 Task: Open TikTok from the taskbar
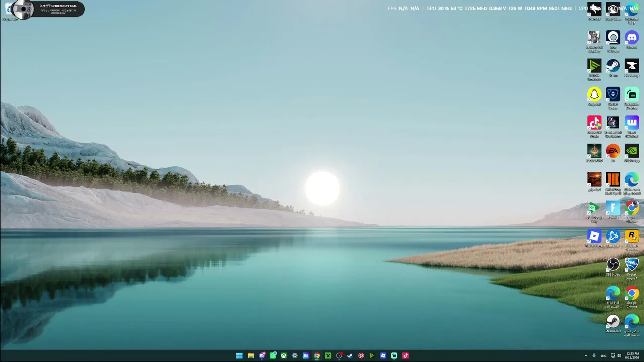click(x=406, y=356)
